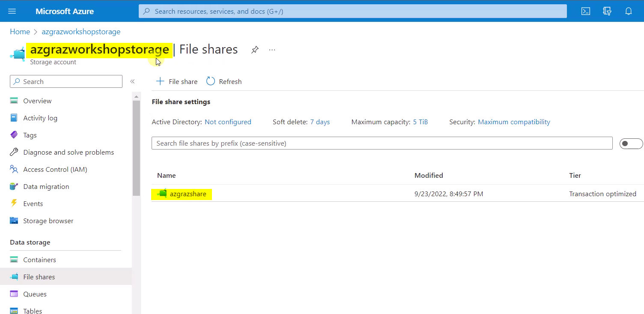
Task: Select Tables under Data storage
Action: [x=33, y=311]
